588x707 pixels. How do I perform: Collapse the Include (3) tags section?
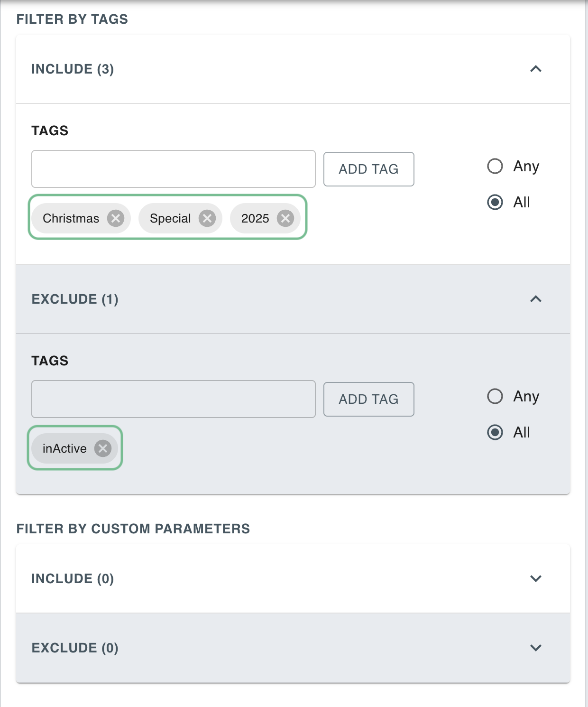coord(535,69)
